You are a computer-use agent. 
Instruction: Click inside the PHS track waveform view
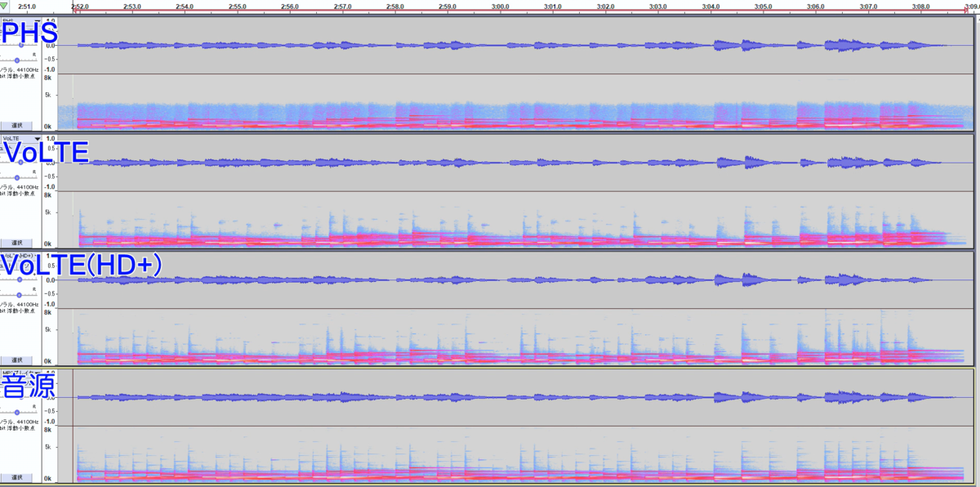pos(516,46)
